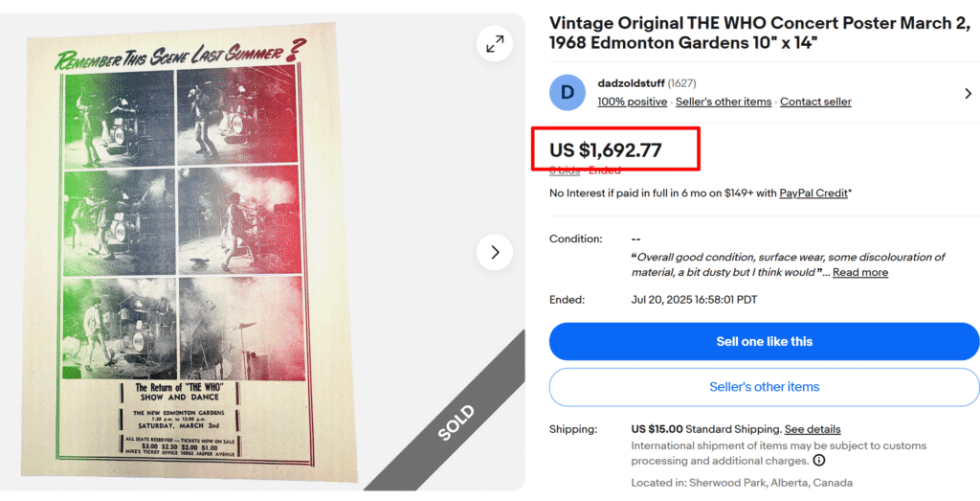This screenshot has height=501, width=980.
Task: Open the shipping charges info icon
Action: [x=819, y=461]
